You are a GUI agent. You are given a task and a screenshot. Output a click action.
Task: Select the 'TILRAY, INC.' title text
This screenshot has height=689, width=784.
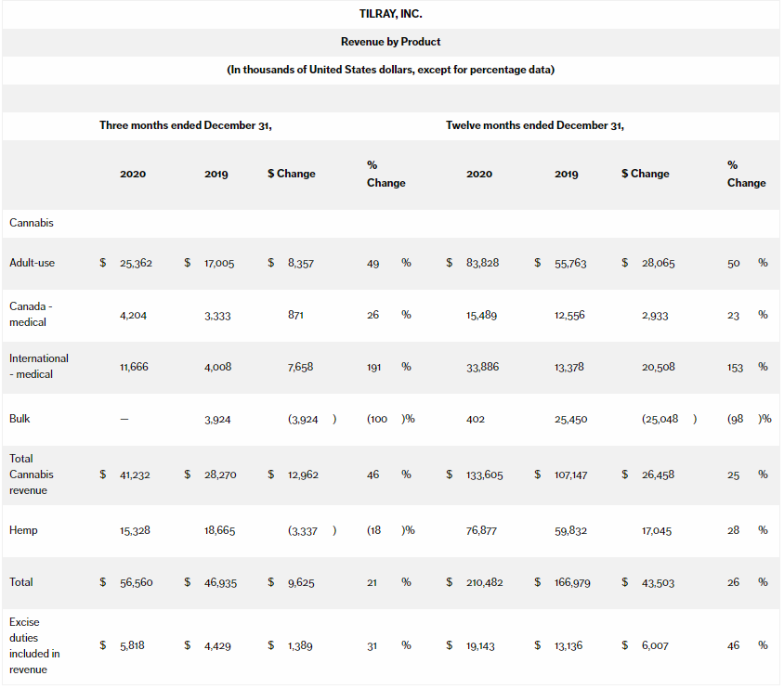click(x=390, y=14)
